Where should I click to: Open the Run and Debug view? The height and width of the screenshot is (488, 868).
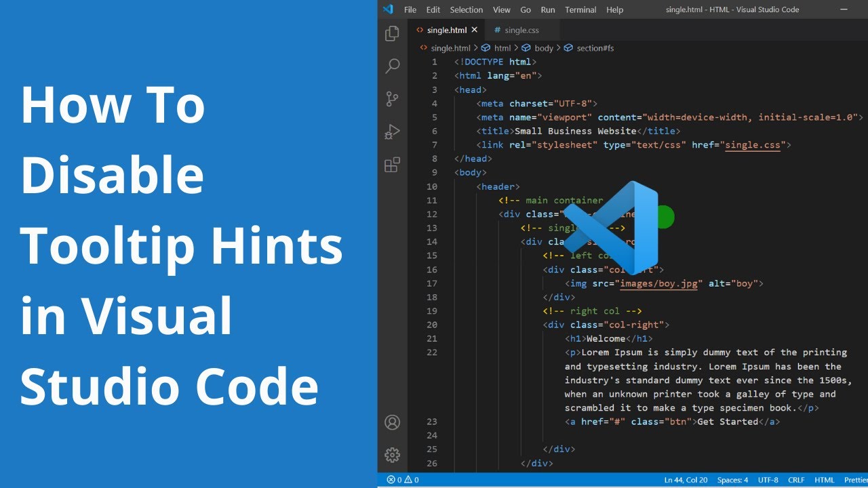392,131
